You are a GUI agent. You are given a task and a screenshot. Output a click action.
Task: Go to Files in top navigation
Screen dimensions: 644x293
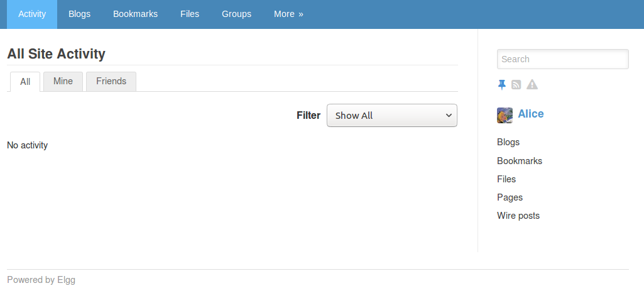tap(190, 14)
